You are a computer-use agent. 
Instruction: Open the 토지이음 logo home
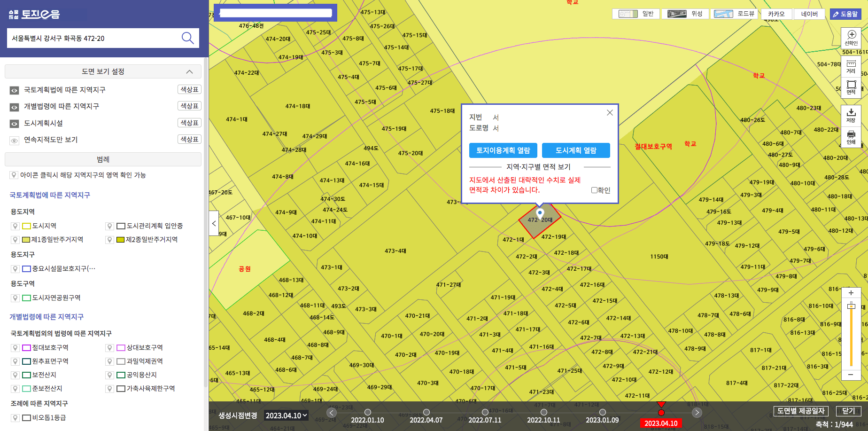pyautogui.click(x=34, y=14)
